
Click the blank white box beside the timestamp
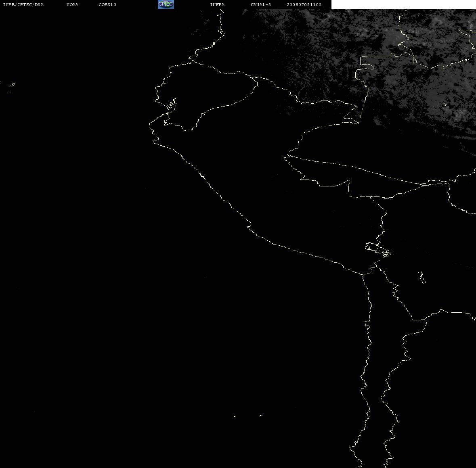click(x=403, y=4)
